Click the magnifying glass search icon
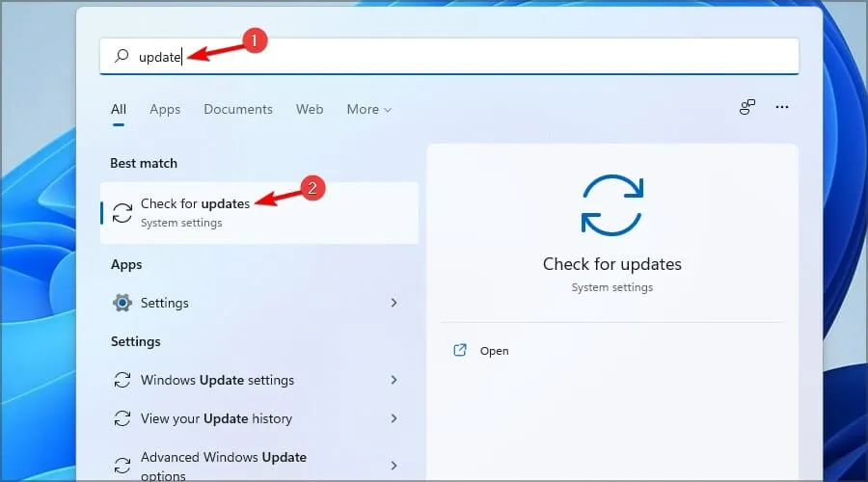Image resolution: width=868 pixels, height=482 pixels. (122, 57)
